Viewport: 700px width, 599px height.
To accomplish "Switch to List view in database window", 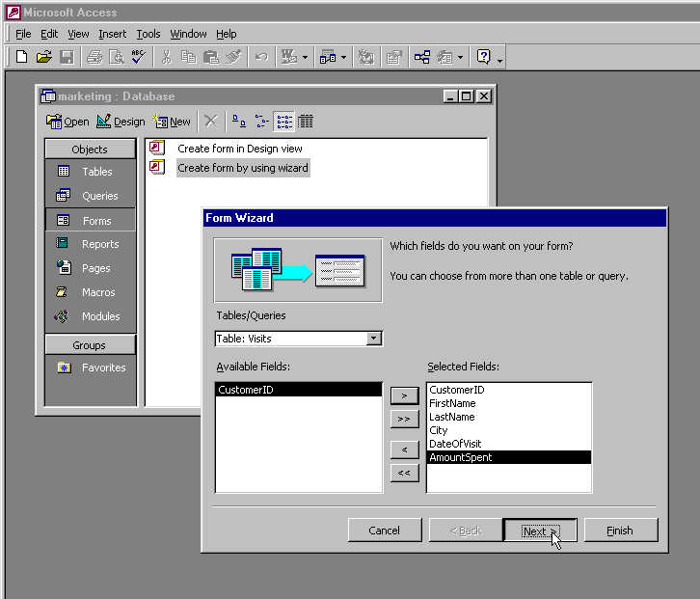I will (284, 121).
